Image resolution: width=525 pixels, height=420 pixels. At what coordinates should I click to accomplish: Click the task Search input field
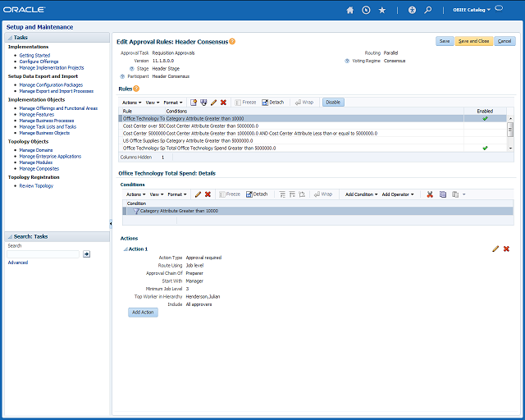(x=43, y=254)
